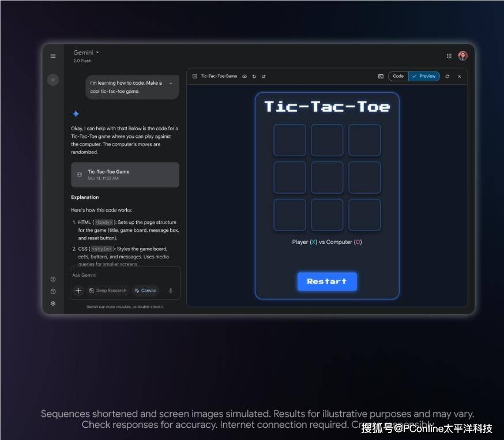The image size is (504, 440).
Task: Redo the canvas change
Action: 264,76
